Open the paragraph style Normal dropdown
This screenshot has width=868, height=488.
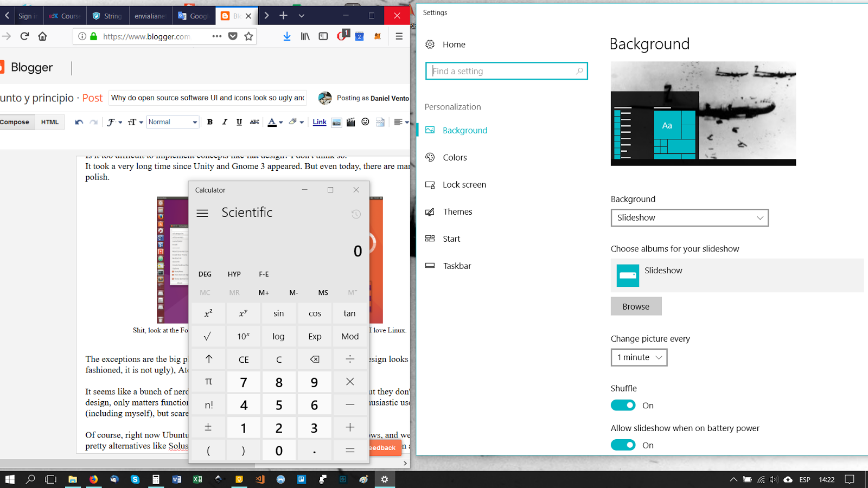(171, 122)
